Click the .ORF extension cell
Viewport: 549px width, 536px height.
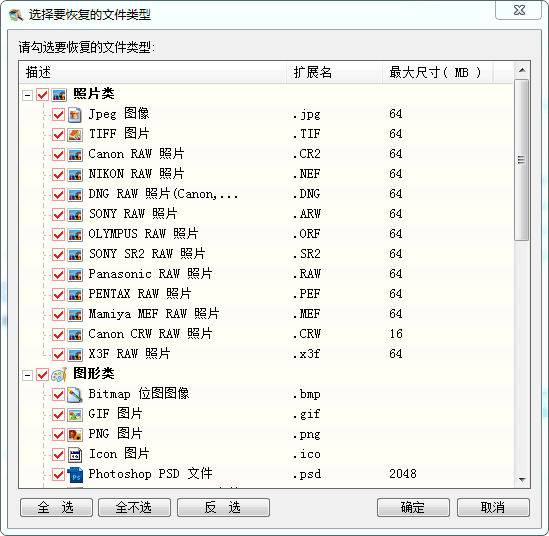click(306, 234)
